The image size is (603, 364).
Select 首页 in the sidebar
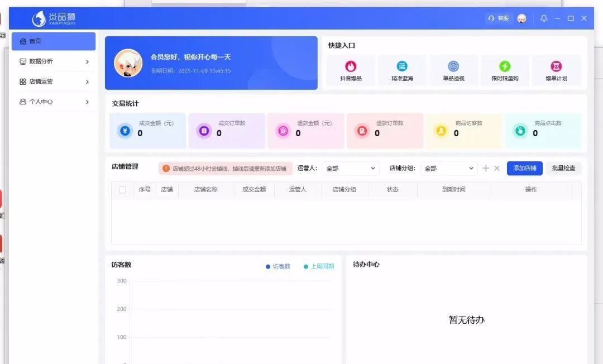click(54, 41)
